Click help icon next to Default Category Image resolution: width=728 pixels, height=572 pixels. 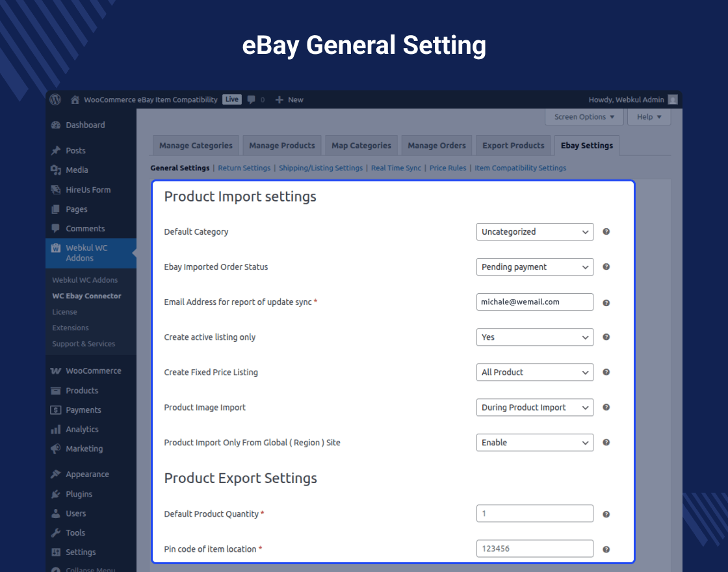tap(606, 231)
